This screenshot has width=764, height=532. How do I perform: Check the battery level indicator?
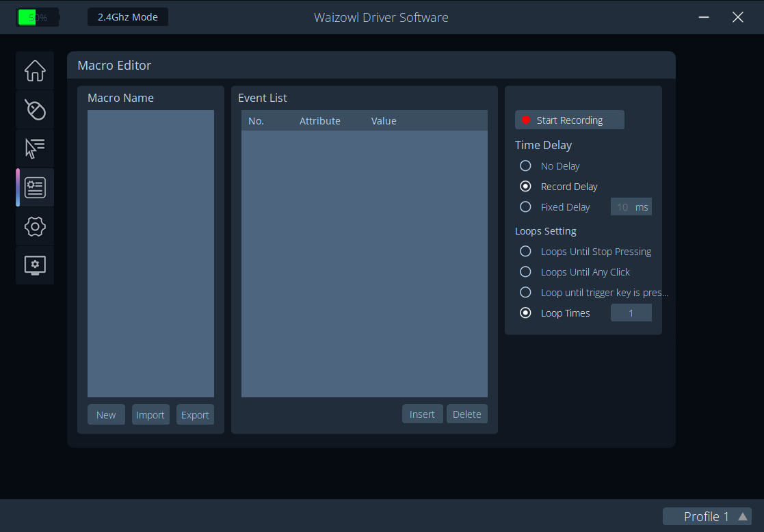(x=38, y=18)
